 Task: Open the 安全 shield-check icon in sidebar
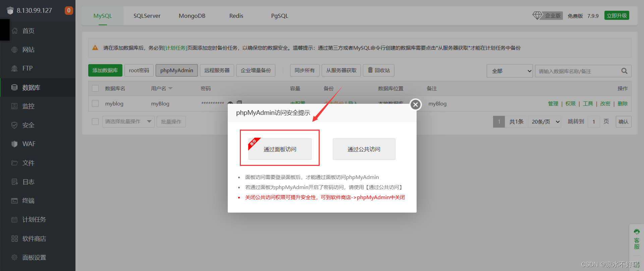coord(14,125)
